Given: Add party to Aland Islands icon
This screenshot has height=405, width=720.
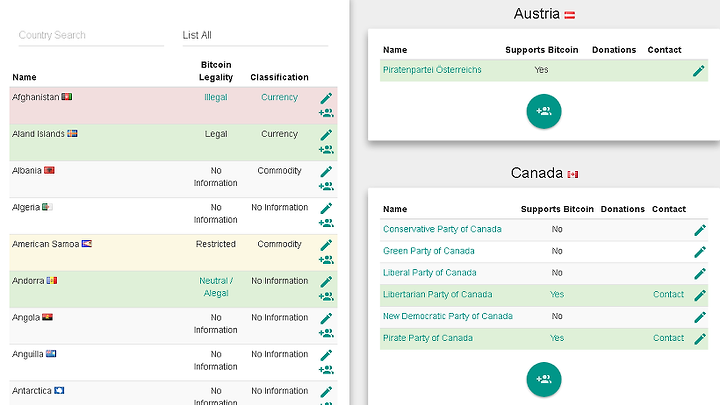Looking at the screenshot, I should [326, 150].
